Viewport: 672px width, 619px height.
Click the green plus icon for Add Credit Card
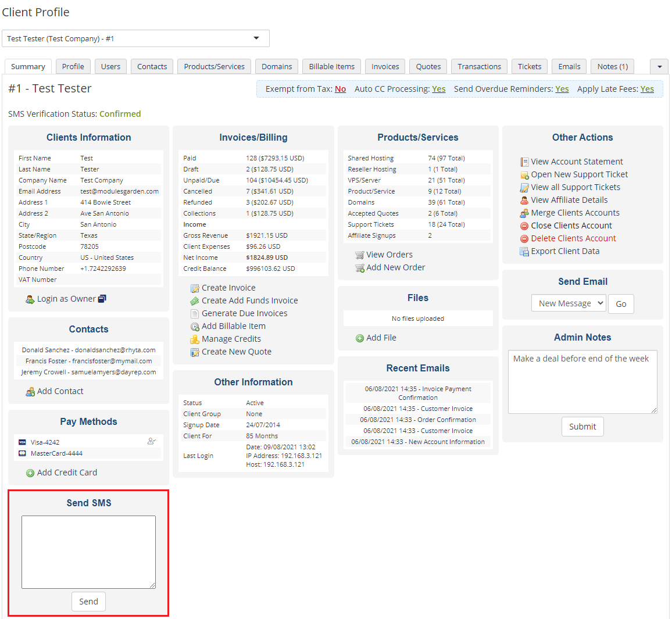pyautogui.click(x=30, y=473)
